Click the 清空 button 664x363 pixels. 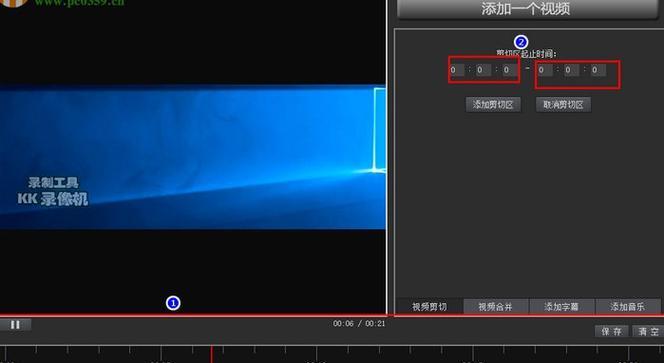tap(648, 331)
